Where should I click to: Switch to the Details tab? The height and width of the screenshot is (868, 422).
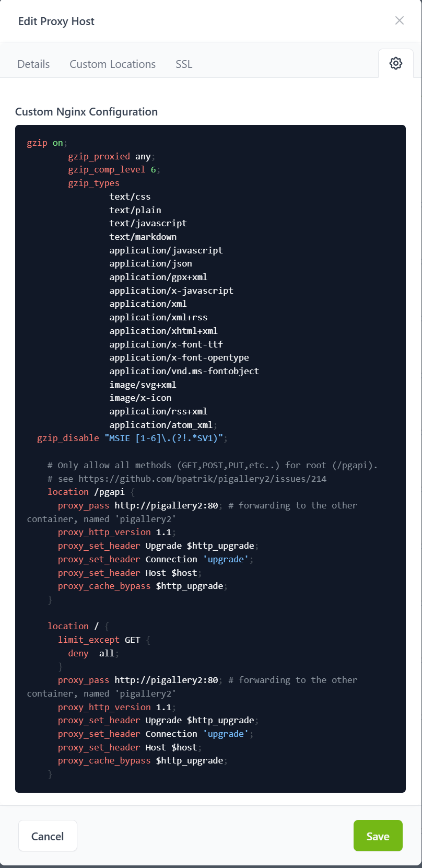tap(33, 64)
